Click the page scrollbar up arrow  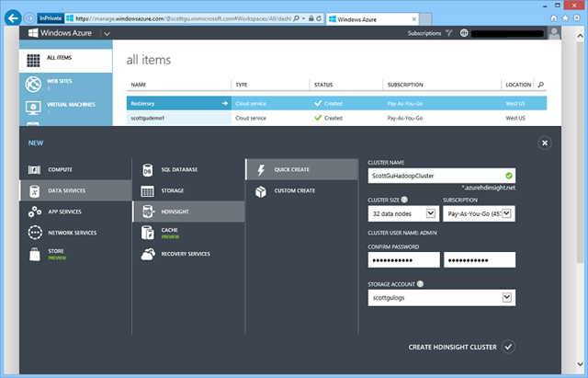[x=580, y=36]
